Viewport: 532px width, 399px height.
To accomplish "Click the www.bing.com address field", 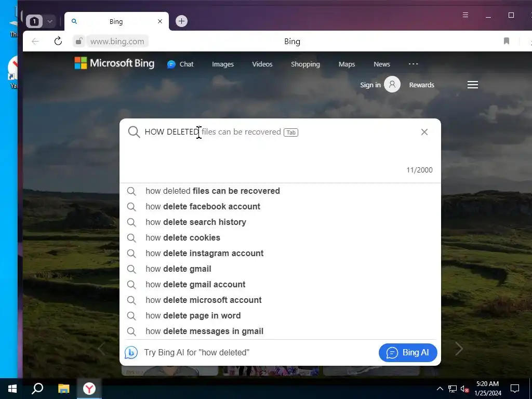I will (x=117, y=42).
